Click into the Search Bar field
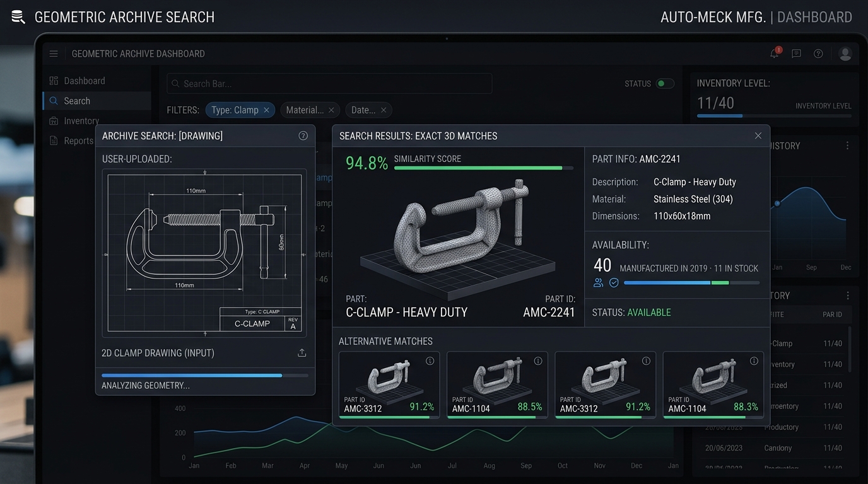The height and width of the screenshot is (484, 868). 329,84
